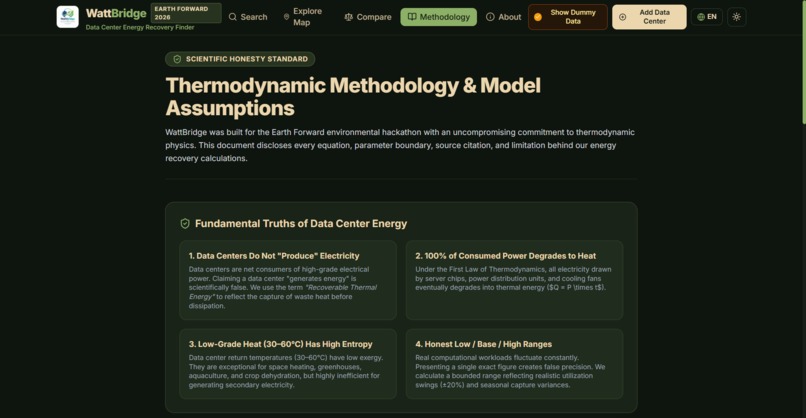
Task: Toggle light theme with sun icon
Action: (737, 17)
